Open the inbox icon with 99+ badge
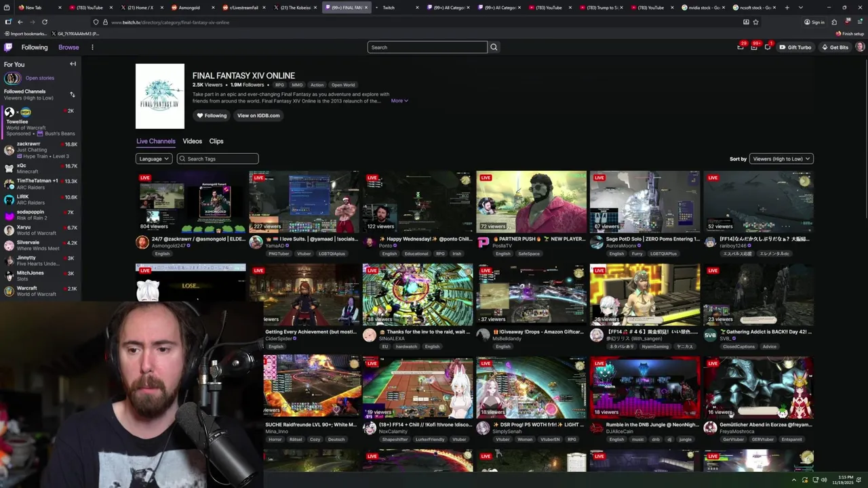 tap(754, 47)
